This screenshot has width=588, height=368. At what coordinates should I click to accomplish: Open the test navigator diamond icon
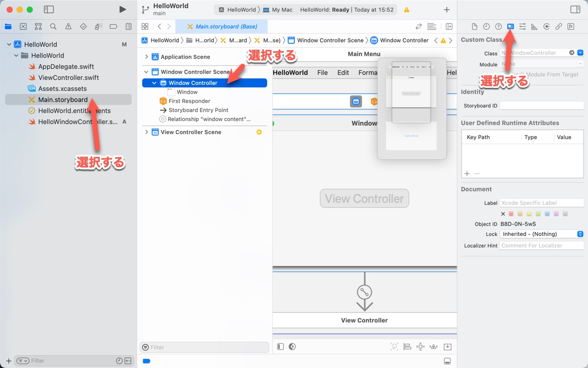pyautogui.click(x=83, y=26)
